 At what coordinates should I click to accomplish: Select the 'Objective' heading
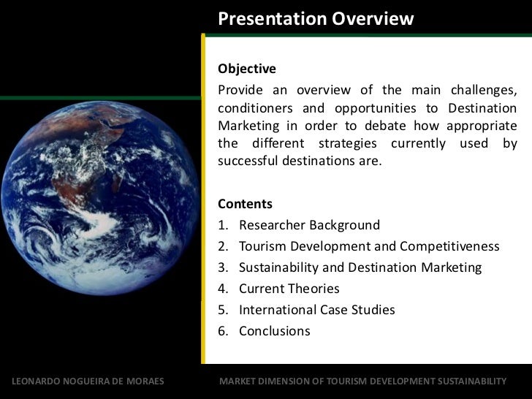247,69
